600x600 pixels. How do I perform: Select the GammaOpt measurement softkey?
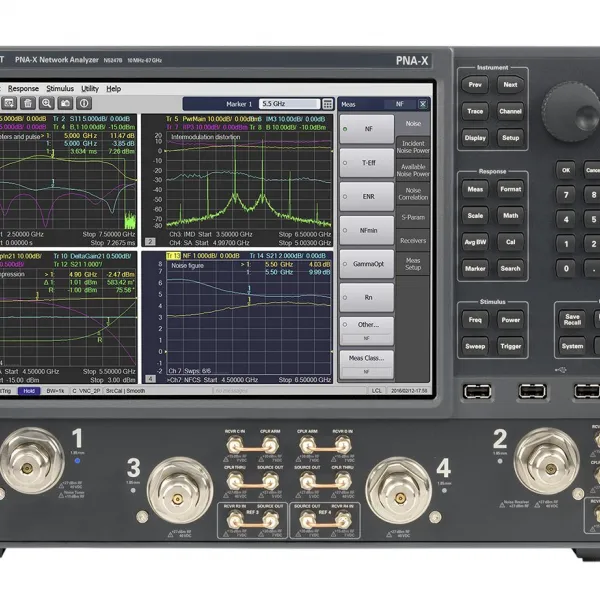click(367, 264)
